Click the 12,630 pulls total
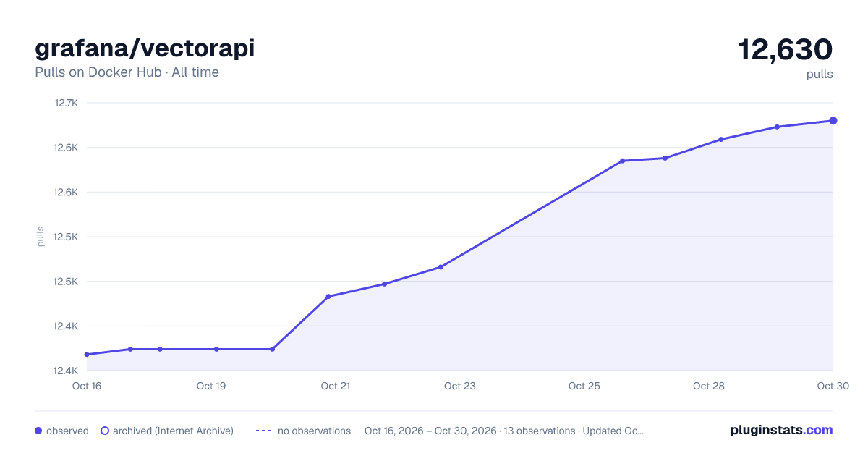The height and width of the screenshot is (456, 868). (785, 49)
